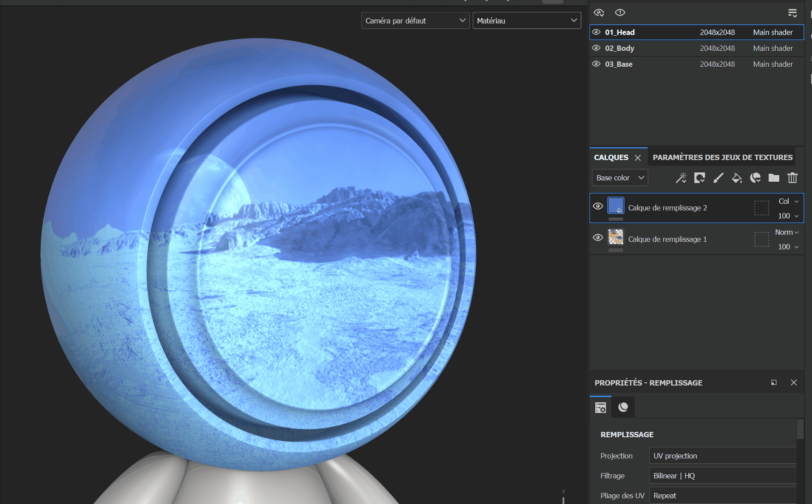This screenshot has width=812, height=504.
Task: Click empty mask slot of Calque de remplissage 1
Action: [762, 239]
